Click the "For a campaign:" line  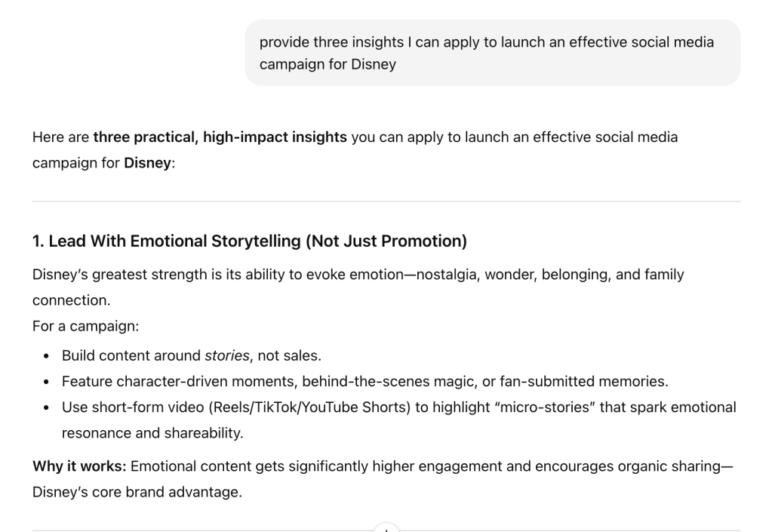pyautogui.click(x=86, y=326)
